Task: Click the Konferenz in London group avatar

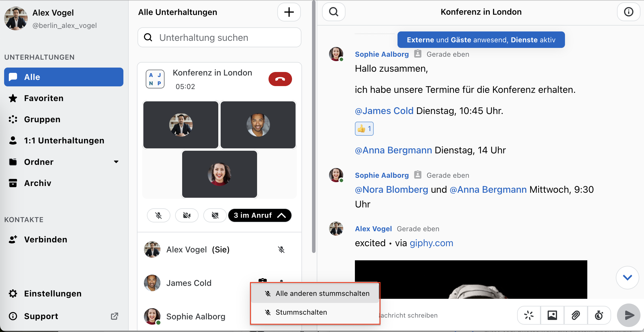Action: [x=155, y=79]
